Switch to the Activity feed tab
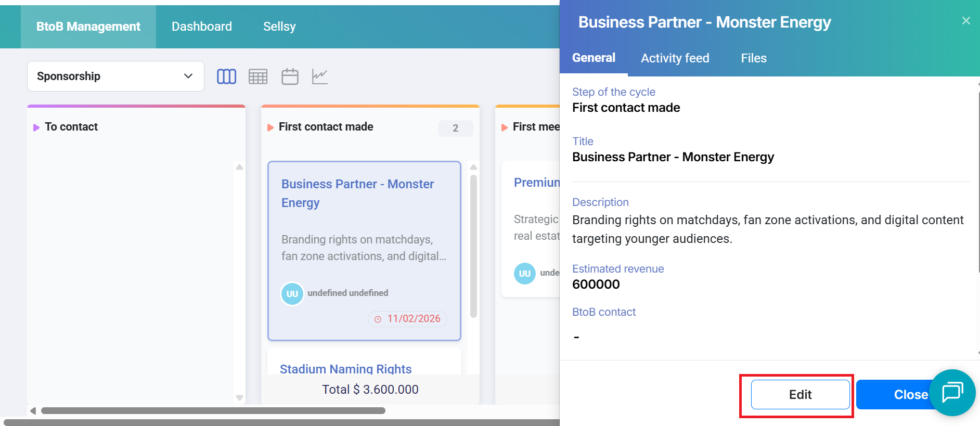 (x=675, y=58)
